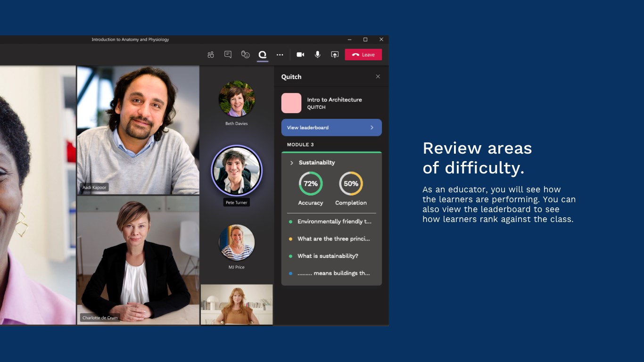This screenshot has width=644, height=362.
Task: Open the participants people icon
Action: tap(211, 55)
